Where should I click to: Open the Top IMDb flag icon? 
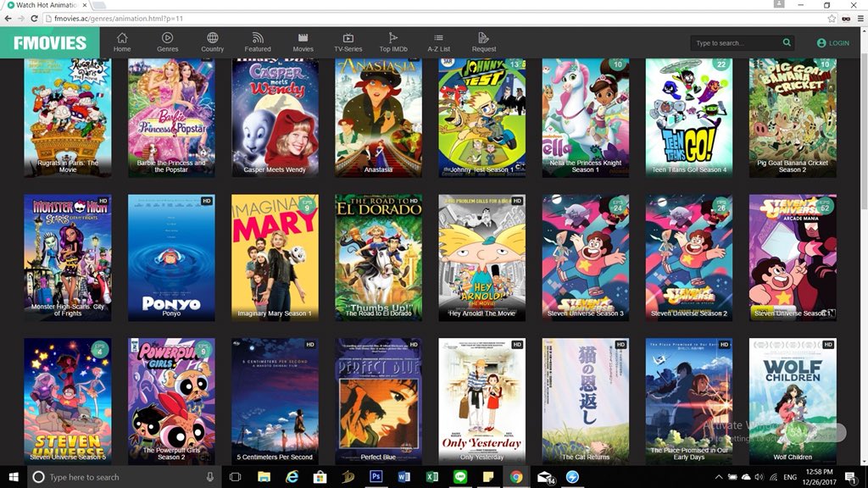click(x=393, y=37)
